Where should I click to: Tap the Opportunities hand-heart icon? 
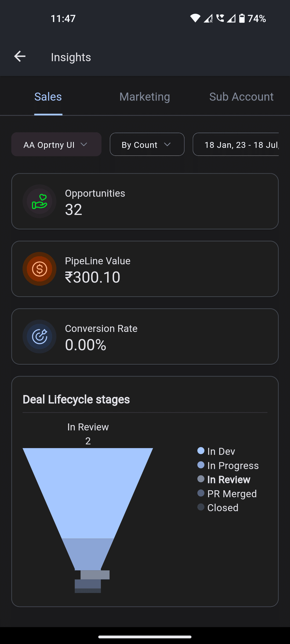tap(39, 201)
